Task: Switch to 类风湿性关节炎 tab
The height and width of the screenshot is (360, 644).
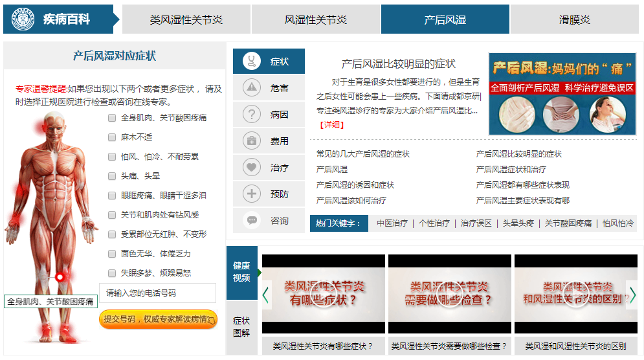Action: pyautogui.click(x=186, y=19)
